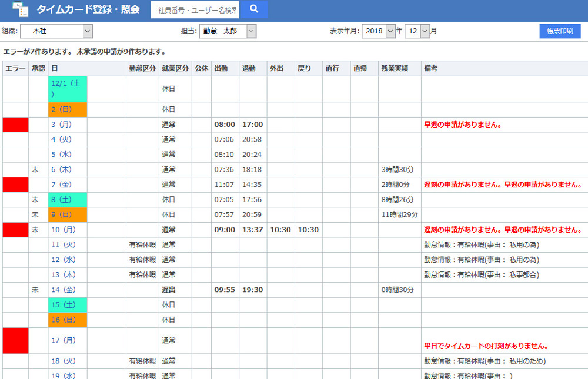Open the year dropdown showing 2018

pyautogui.click(x=379, y=31)
